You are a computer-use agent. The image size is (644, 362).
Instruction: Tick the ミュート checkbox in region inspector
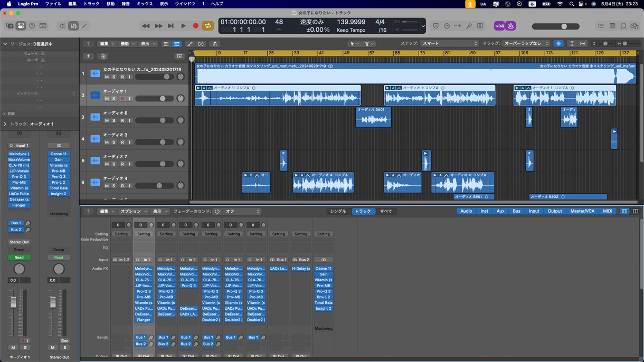[x=42, y=53]
